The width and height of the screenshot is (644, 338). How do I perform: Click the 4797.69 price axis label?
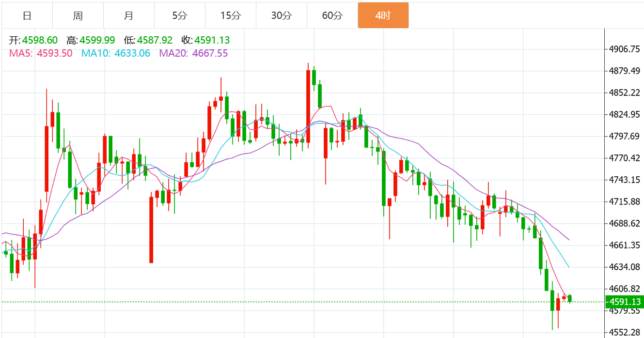click(625, 137)
